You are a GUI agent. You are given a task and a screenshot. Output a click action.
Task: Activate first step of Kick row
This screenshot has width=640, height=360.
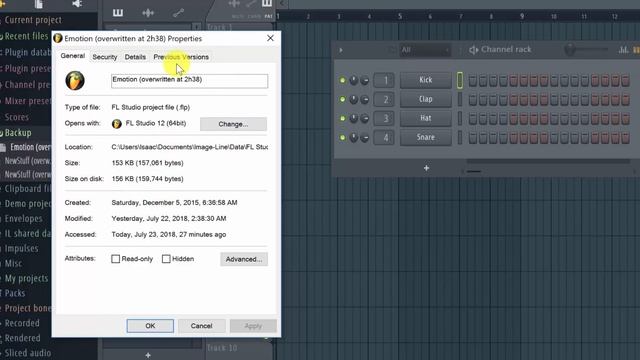[473, 80]
